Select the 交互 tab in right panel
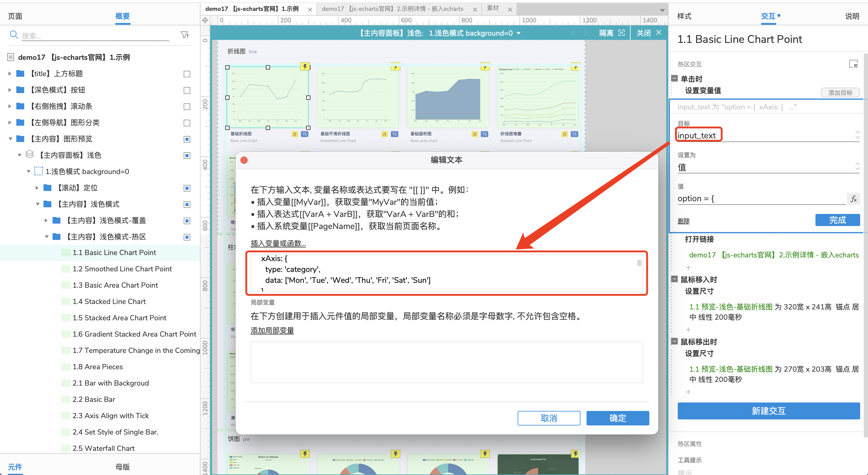The image size is (868, 475). point(768,16)
